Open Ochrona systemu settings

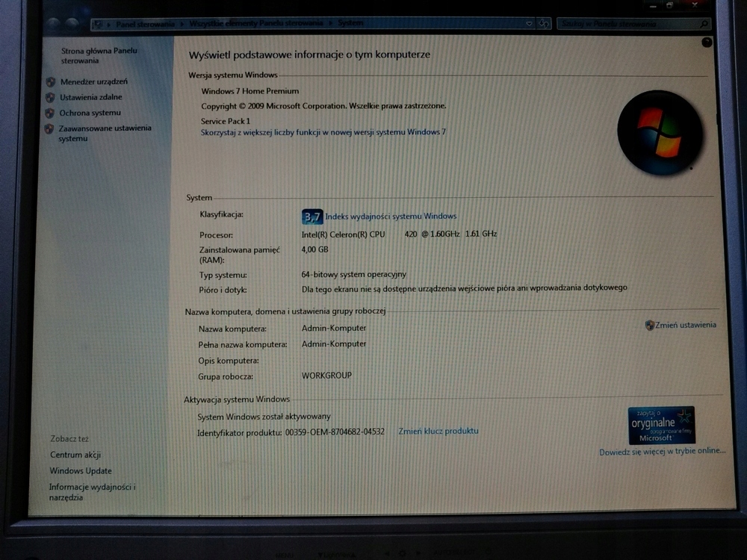tap(90, 113)
